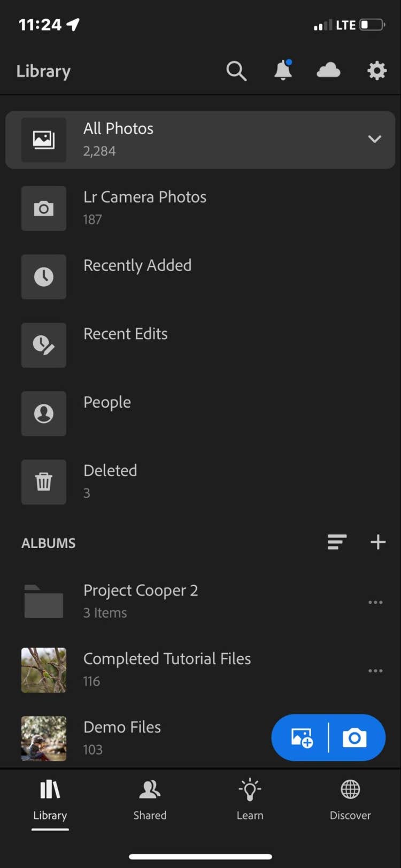Open overflow menu for Project Cooper 2
Image resolution: width=401 pixels, height=868 pixels.
point(375,602)
